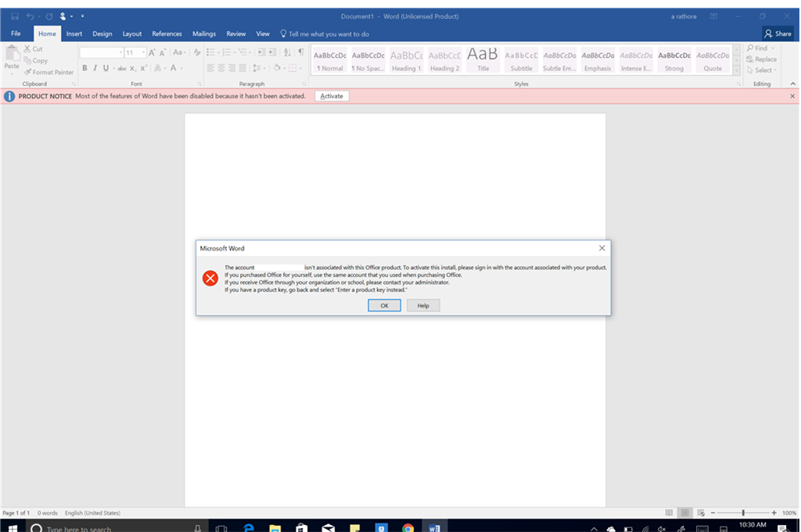
Task: Close the Microsoft Word error dialog
Action: 602,248
